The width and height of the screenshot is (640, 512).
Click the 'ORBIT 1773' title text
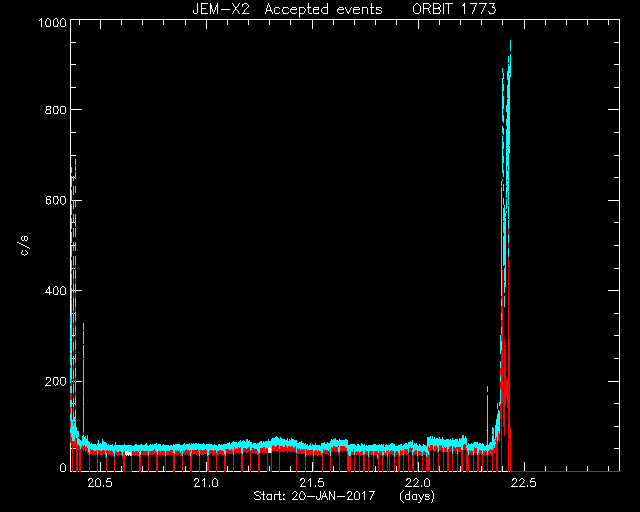point(454,9)
